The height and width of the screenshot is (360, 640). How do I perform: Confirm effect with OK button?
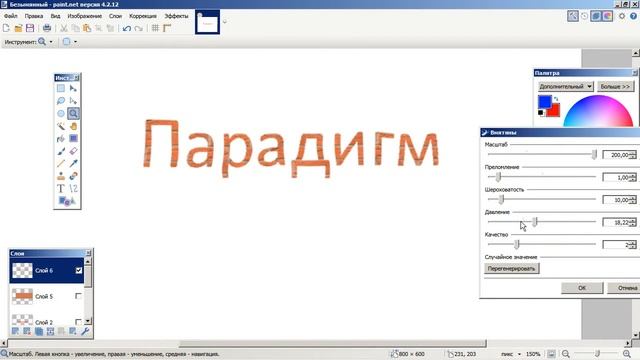pyautogui.click(x=582, y=288)
